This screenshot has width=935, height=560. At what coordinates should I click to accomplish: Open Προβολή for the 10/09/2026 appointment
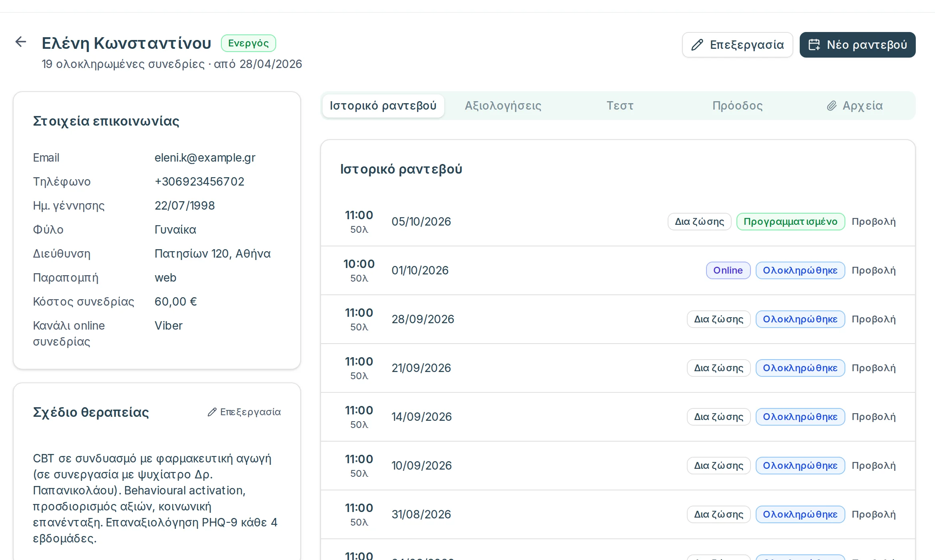coord(873,466)
